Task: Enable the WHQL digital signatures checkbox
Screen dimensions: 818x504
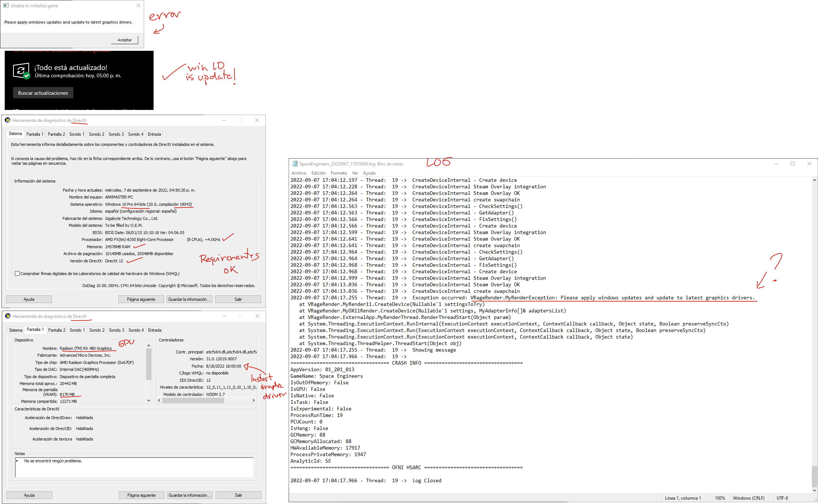Action: pyautogui.click(x=17, y=274)
